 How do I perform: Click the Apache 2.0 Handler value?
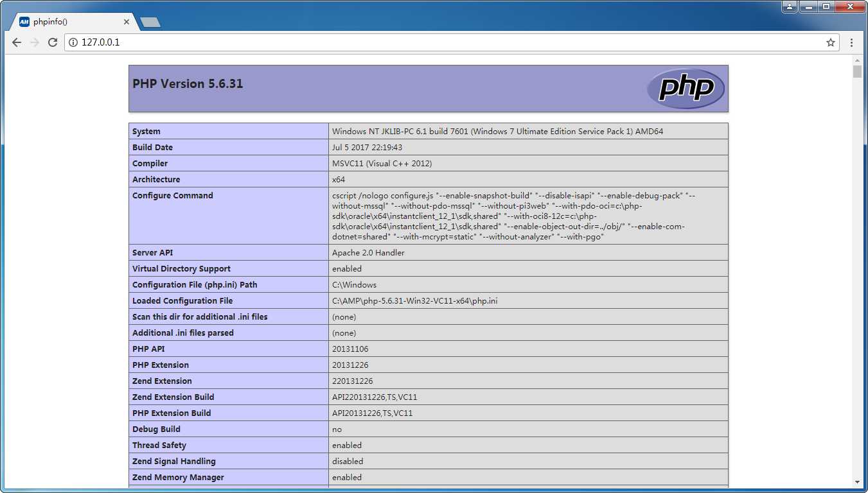368,253
